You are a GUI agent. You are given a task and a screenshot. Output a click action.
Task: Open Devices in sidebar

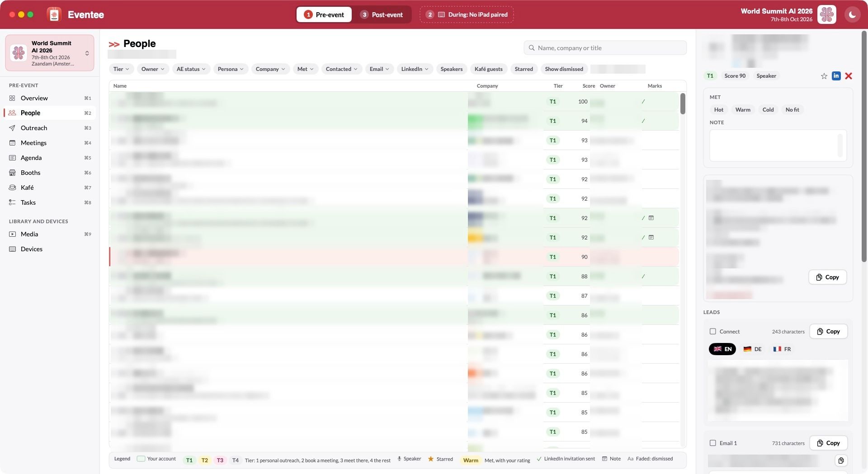[x=50, y=249]
